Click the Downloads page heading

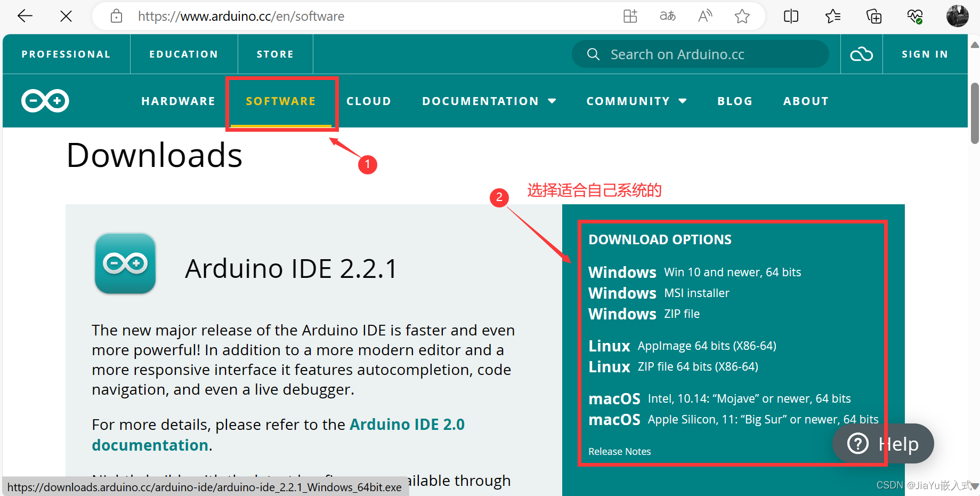(155, 155)
